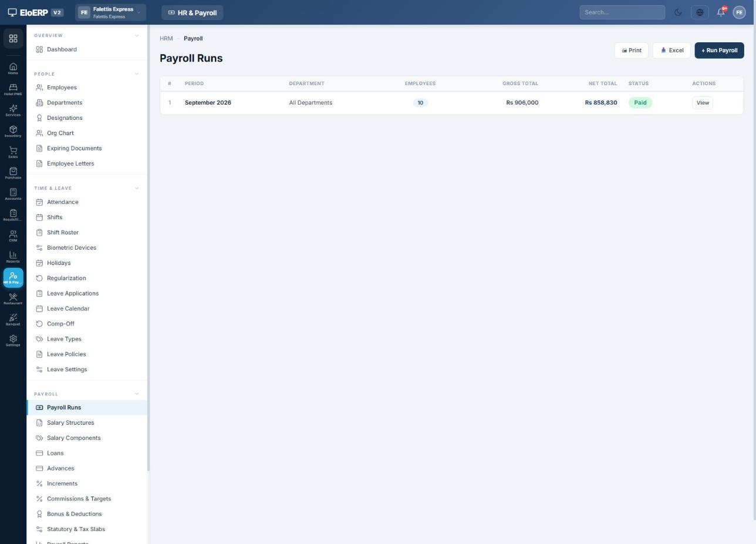This screenshot has height=544, width=756.
Task: View the September 2026 payroll run
Action: point(703,103)
